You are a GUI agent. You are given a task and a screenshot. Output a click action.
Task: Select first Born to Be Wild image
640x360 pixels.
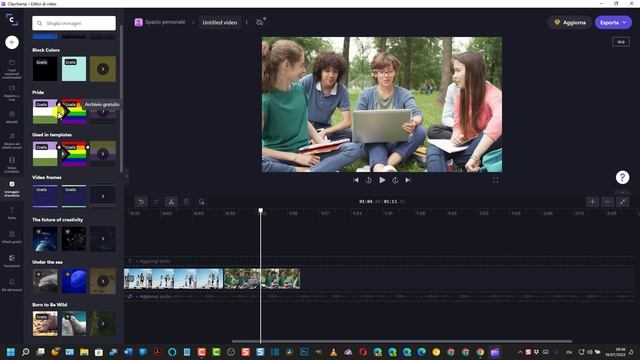coord(45,324)
